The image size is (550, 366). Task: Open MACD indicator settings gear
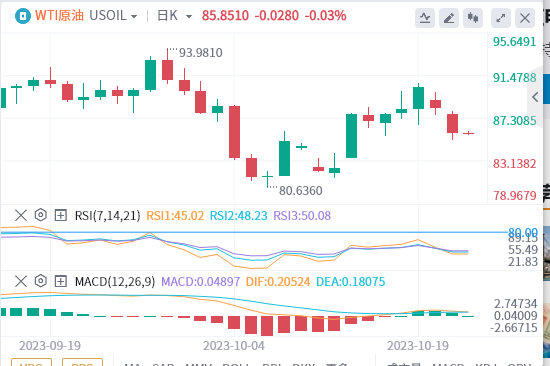click(x=41, y=281)
